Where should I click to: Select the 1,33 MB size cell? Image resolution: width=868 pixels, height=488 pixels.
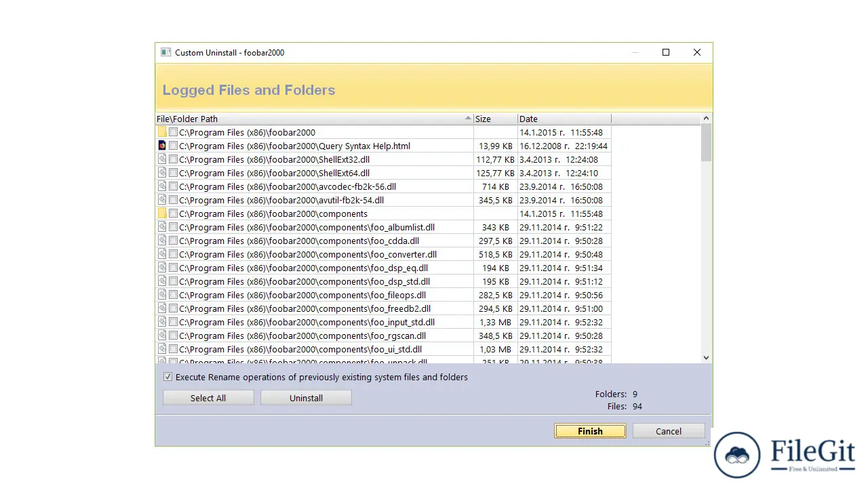[496, 322]
